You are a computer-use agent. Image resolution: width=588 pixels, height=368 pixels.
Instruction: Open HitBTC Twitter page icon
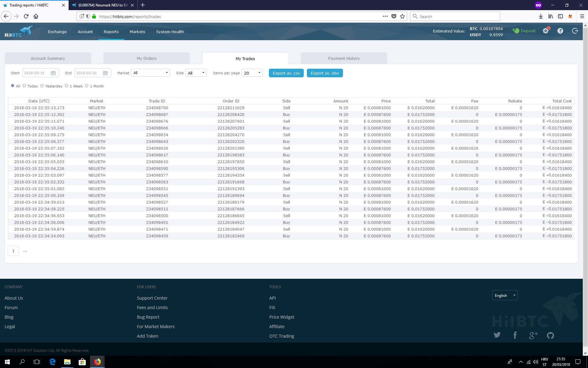coord(497,335)
